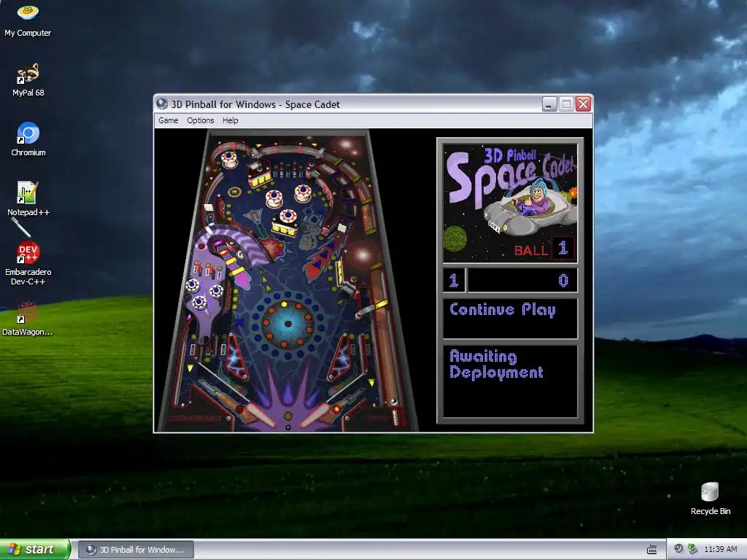Click the pinball window title bar icon

click(162, 104)
